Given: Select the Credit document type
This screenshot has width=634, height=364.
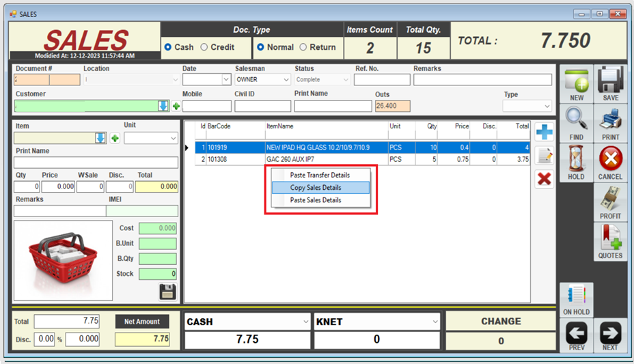Looking at the screenshot, I should tap(217, 47).
